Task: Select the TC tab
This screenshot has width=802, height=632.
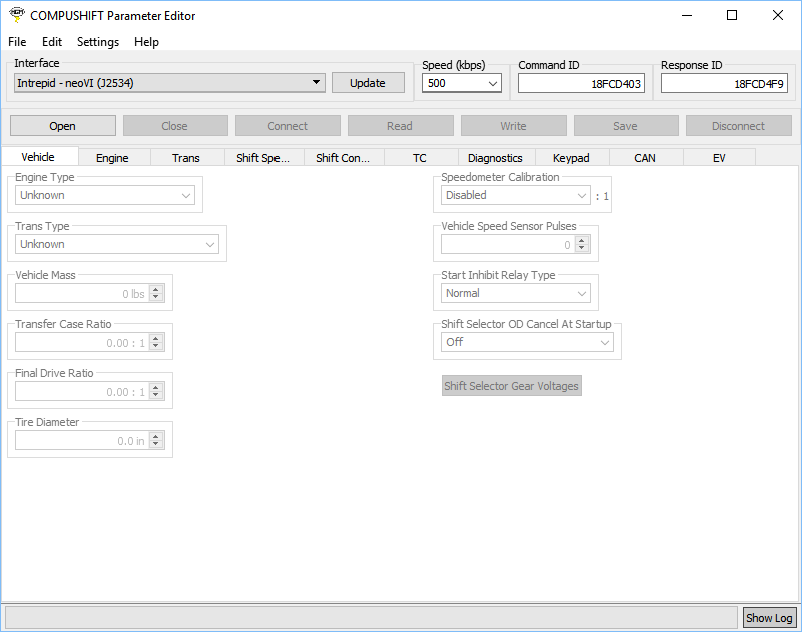Action: 420,158
